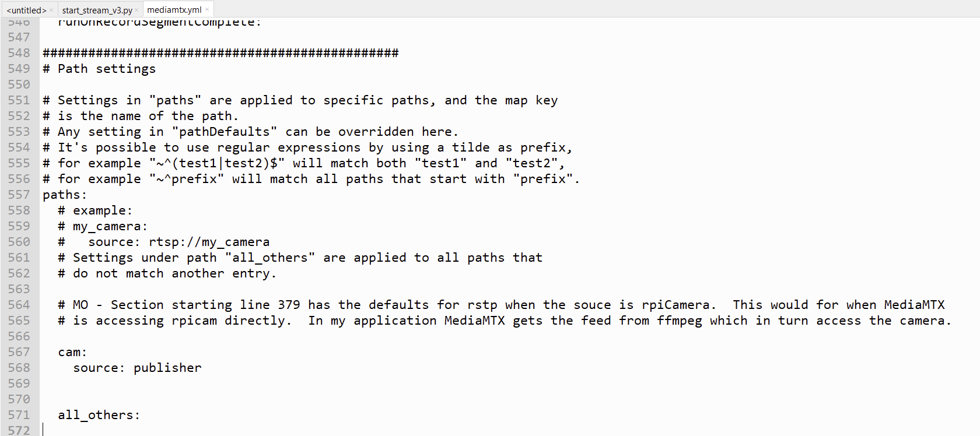Click line number 571 in the gutter
The height and width of the screenshot is (436, 980).
[x=19, y=415]
